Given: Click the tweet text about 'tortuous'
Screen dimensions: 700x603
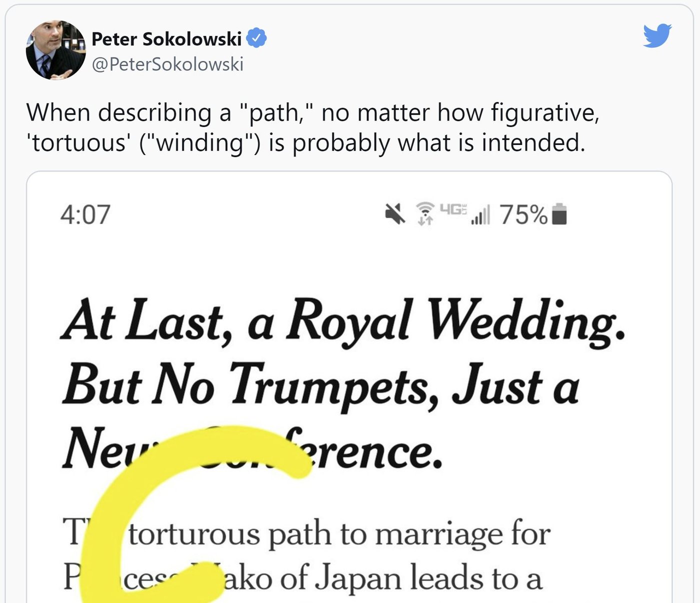Looking at the screenshot, I should [x=312, y=127].
